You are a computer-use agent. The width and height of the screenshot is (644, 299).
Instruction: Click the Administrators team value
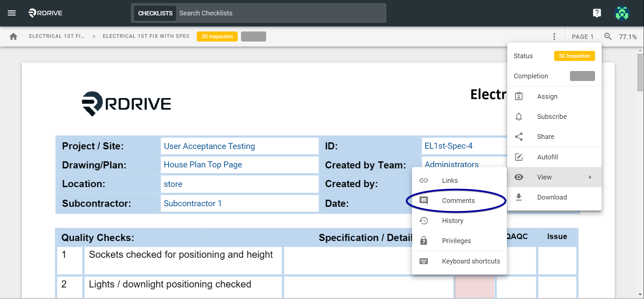click(452, 164)
